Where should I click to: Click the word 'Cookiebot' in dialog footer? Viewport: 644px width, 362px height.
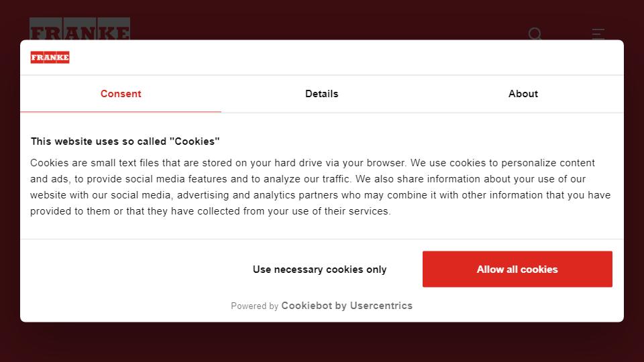coord(307,306)
